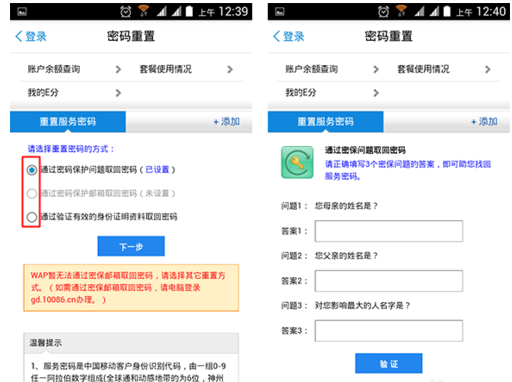512x382 pixels.
Task: Tap the Wi-Fi icon in the right status bar
Action: click(401, 11)
